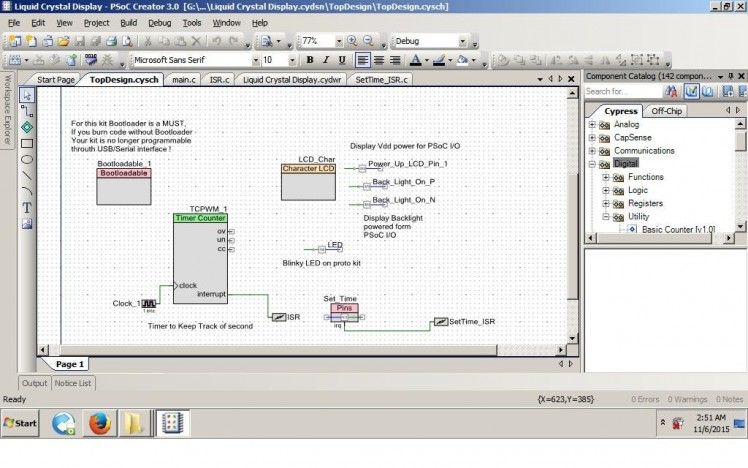748x468 pixels.
Task: Open the font name dropdown
Action: [x=256, y=60]
